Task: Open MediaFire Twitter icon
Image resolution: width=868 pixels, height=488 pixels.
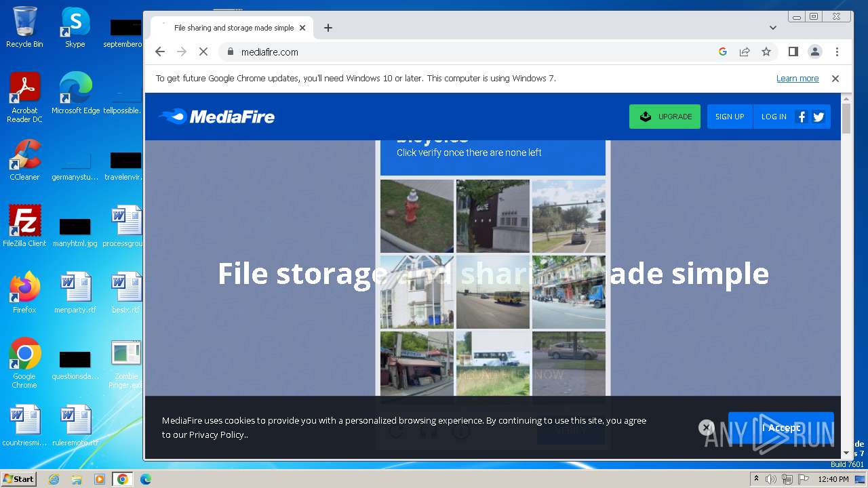Action: 818,117
